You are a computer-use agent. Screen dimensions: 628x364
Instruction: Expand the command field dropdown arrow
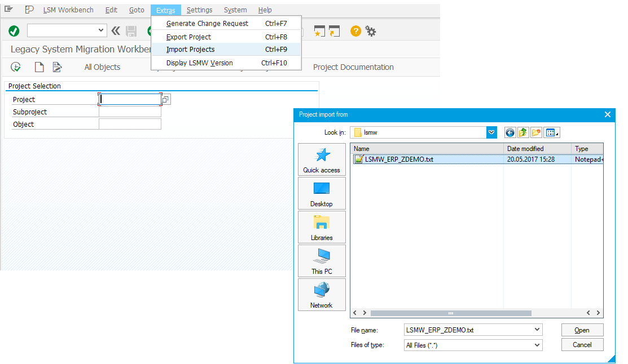click(100, 30)
